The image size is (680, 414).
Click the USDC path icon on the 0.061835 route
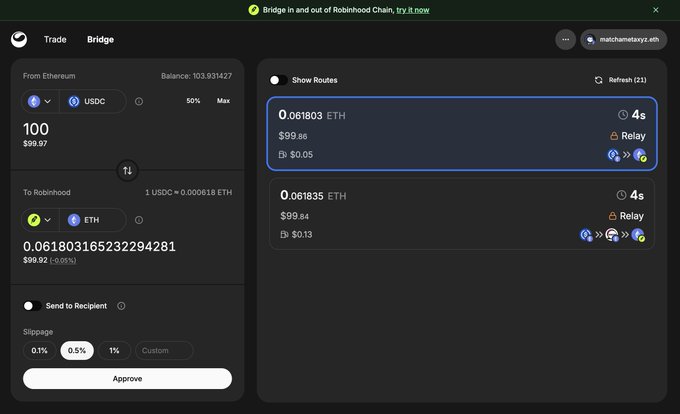(586, 235)
